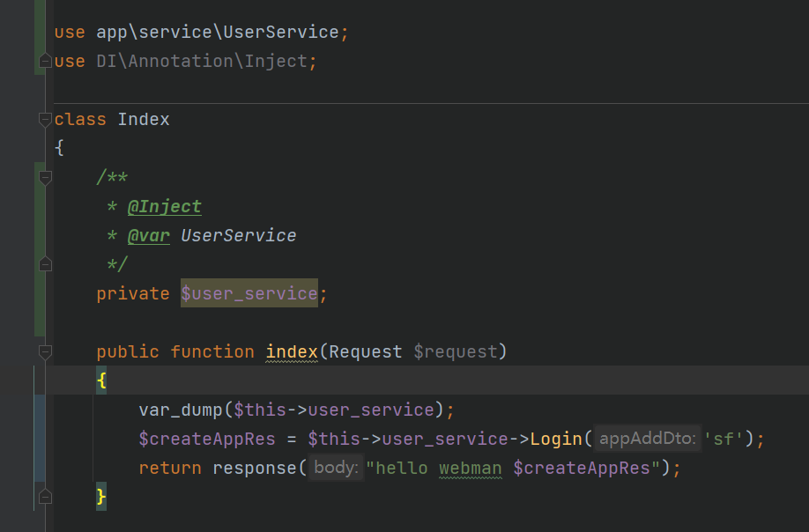809x532 pixels.
Task: Click the function closing fold marker
Action: pos(46,497)
